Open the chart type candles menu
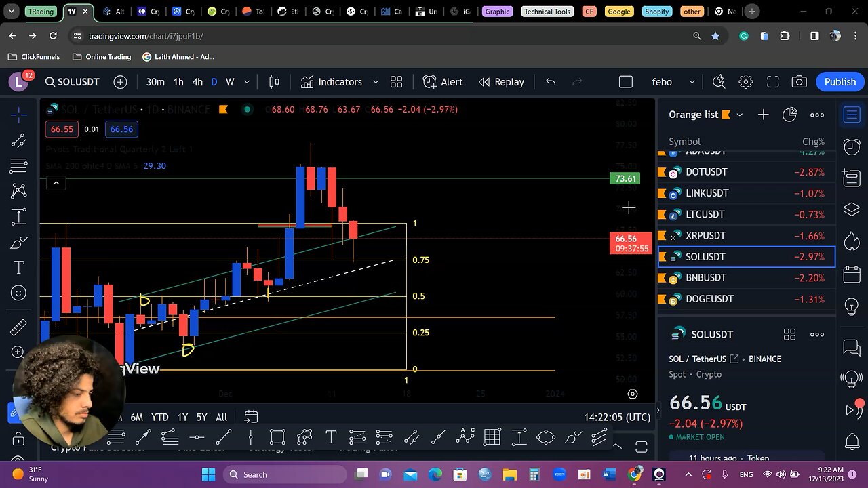The width and height of the screenshot is (868, 488). tap(274, 82)
